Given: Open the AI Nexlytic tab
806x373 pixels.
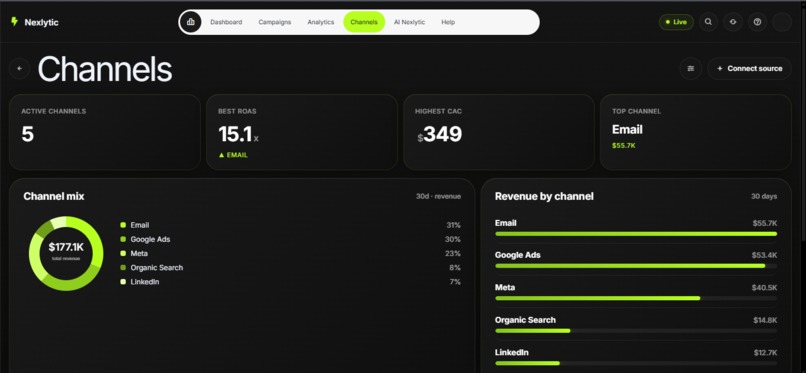Looking at the screenshot, I should (409, 22).
